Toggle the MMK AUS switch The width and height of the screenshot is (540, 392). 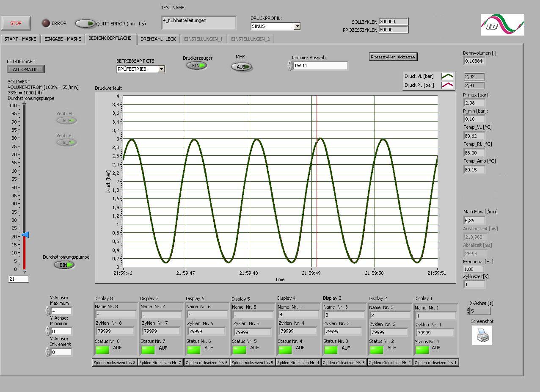tap(242, 67)
